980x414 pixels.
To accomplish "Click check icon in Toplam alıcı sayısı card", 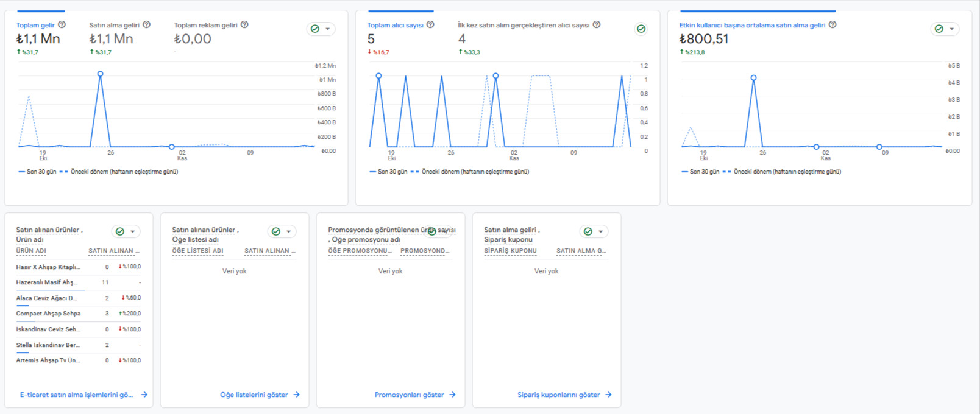I will tap(641, 29).
